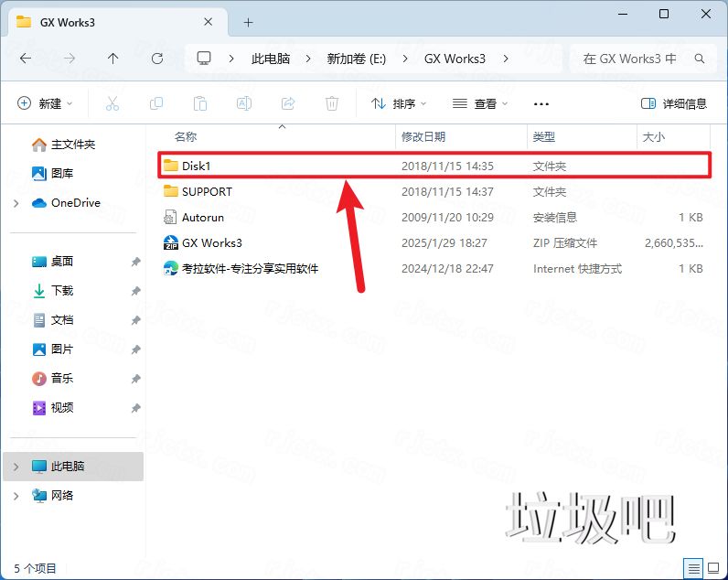Click the Delete trash can icon
The image size is (728, 580).
pos(333,103)
